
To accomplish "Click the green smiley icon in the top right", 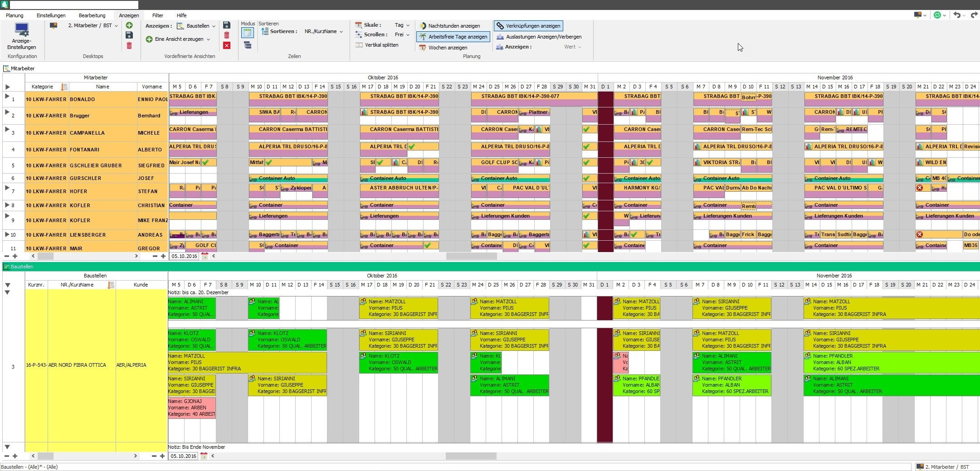I will (937, 15).
